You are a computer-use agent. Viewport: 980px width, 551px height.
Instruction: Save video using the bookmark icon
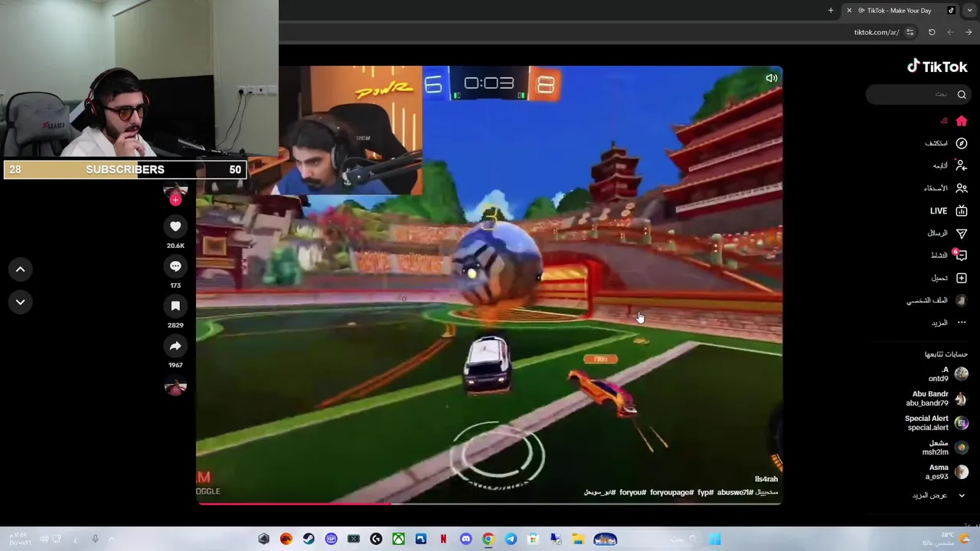[x=175, y=306]
